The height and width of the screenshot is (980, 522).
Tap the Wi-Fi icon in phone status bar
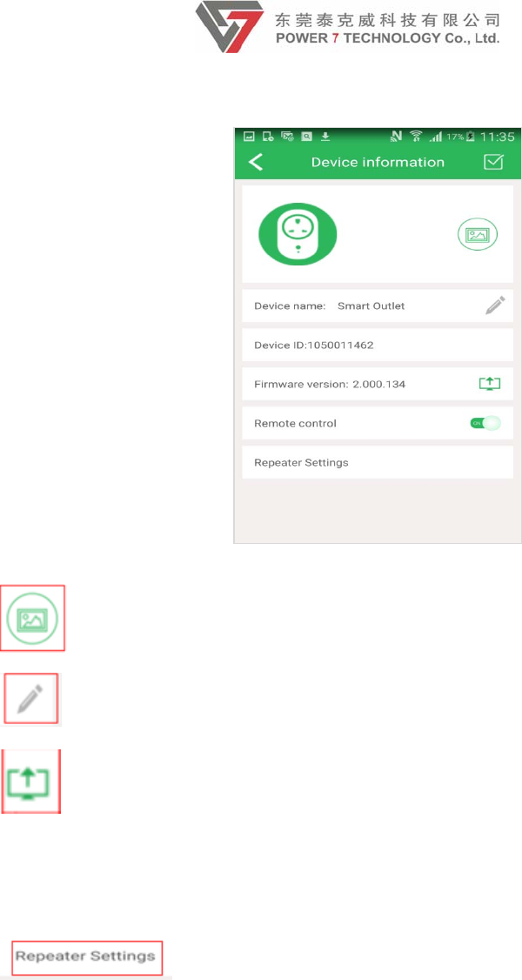pyautogui.click(x=414, y=137)
